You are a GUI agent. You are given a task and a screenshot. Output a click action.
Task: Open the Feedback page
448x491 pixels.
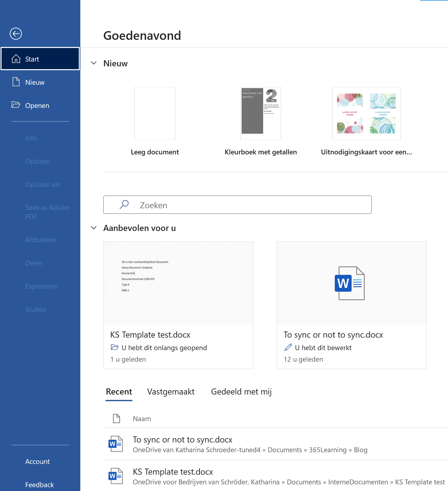[x=40, y=485]
